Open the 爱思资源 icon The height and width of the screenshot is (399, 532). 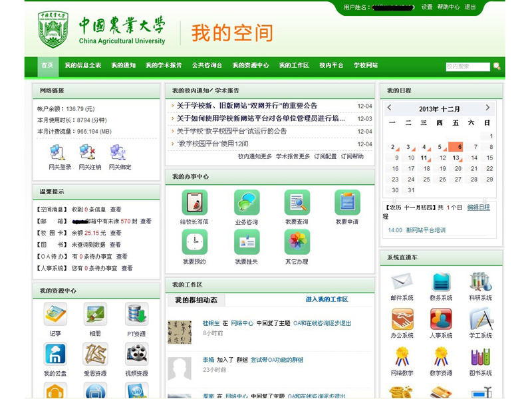[x=95, y=354]
